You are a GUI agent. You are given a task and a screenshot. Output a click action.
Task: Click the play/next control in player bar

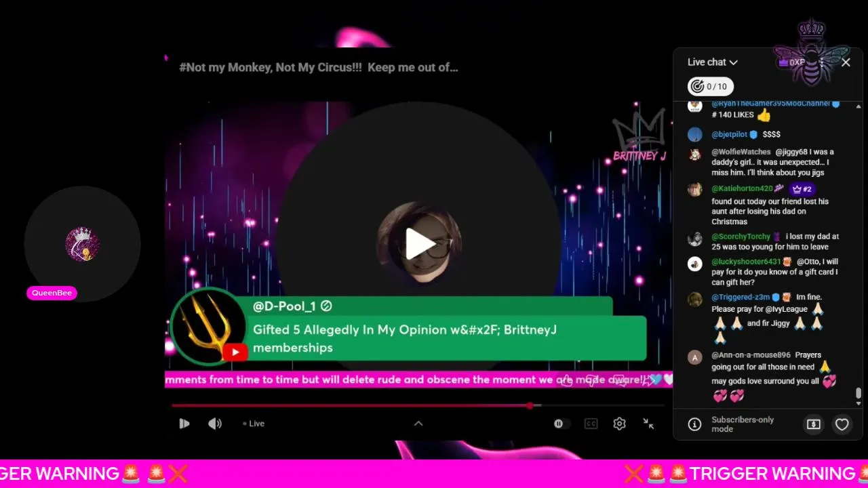coord(184,424)
